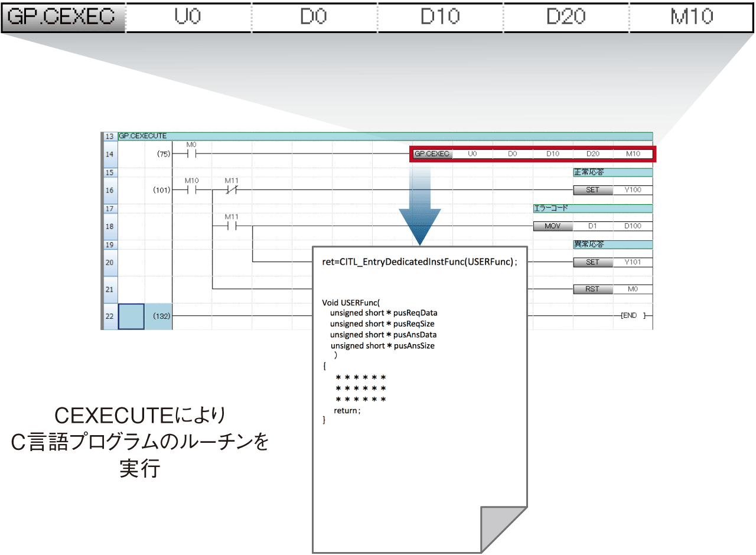Click the M11 normally-closed contact

pos(232,190)
